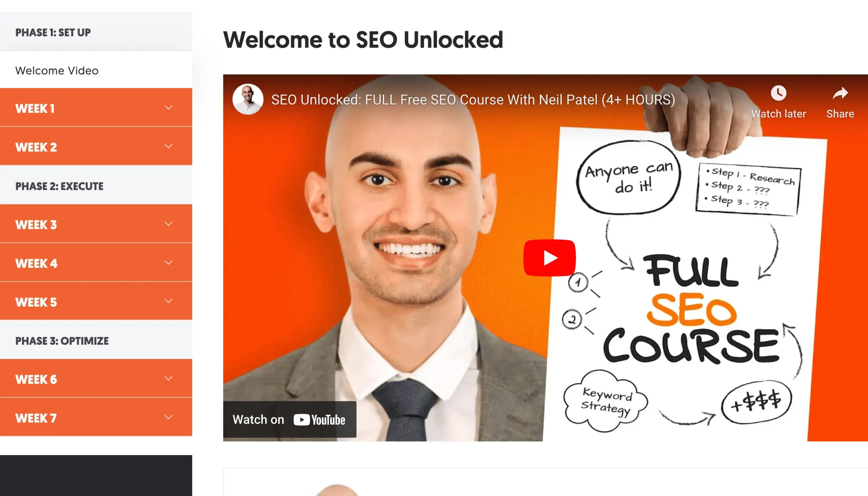Click the Watch on YouTube button
868x496 pixels.
point(290,419)
